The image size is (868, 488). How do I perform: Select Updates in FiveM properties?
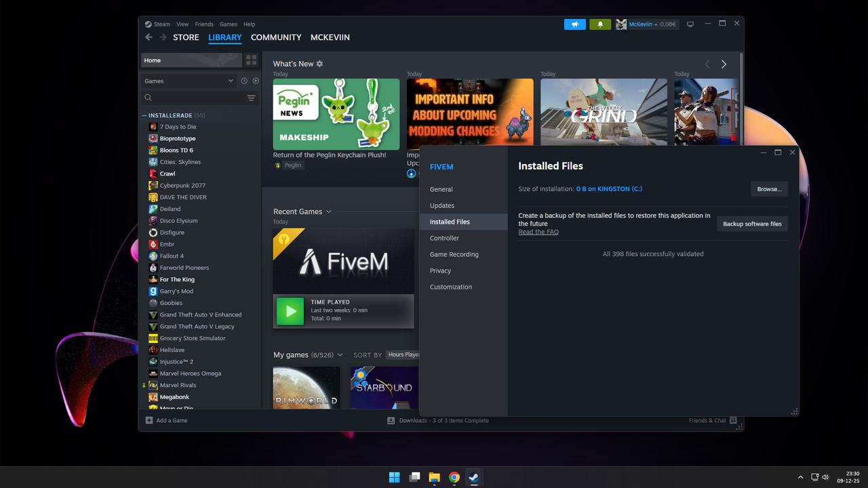click(x=464, y=205)
